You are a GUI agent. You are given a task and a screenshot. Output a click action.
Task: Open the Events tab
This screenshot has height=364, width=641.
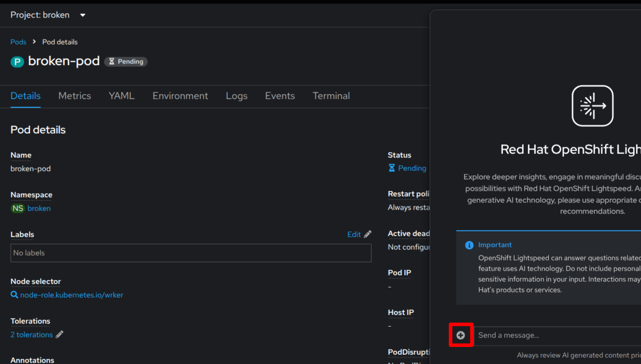point(280,96)
